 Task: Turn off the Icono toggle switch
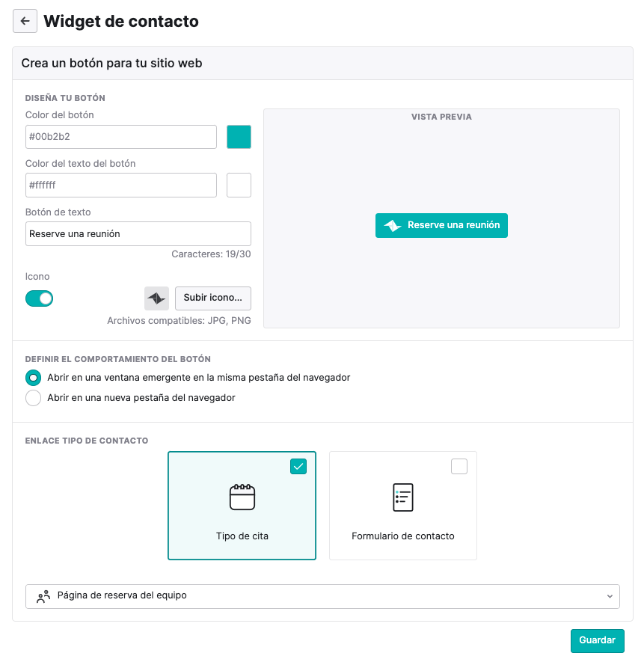pyautogui.click(x=40, y=298)
